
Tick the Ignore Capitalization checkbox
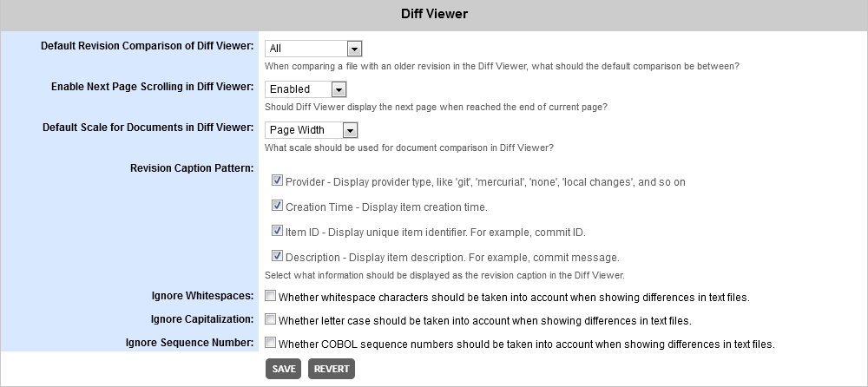click(x=271, y=319)
